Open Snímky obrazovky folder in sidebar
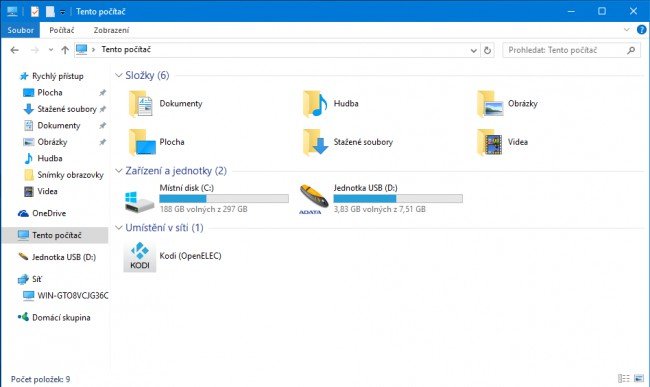The image size is (650, 387). [63, 175]
